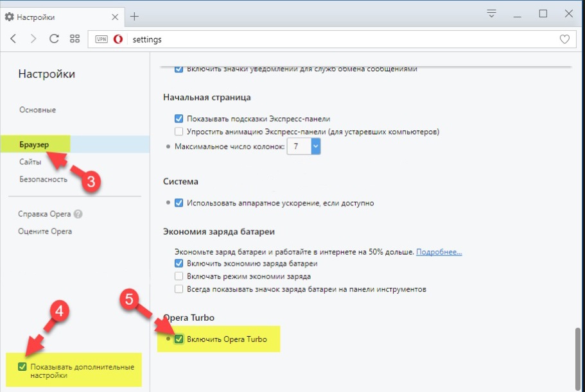
Task: Open the Speed Dial grid icon
Action: pos(74,38)
